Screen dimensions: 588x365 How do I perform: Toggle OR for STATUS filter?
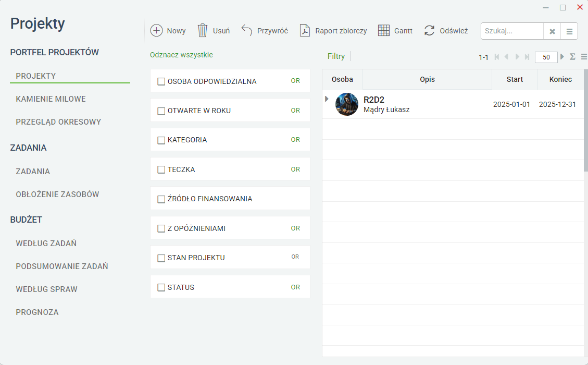click(x=295, y=287)
